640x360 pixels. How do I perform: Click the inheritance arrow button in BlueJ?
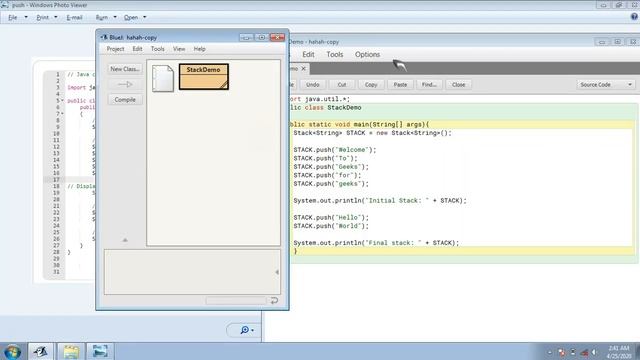(125, 84)
